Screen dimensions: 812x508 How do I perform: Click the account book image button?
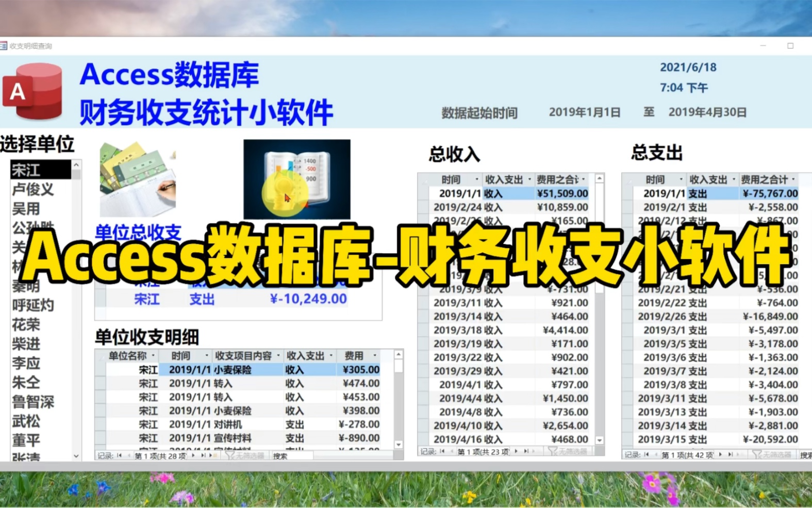297,179
